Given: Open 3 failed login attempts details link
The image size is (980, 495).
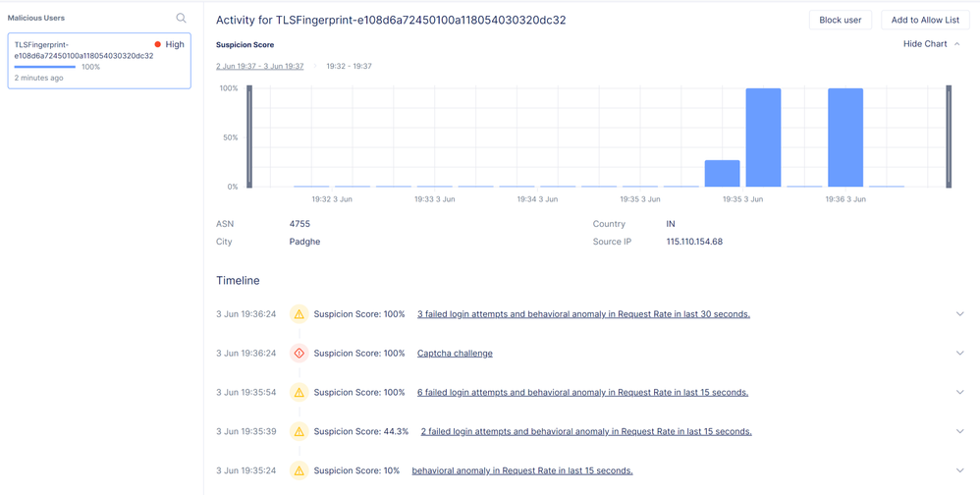Looking at the screenshot, I should (x=583, y=314).
